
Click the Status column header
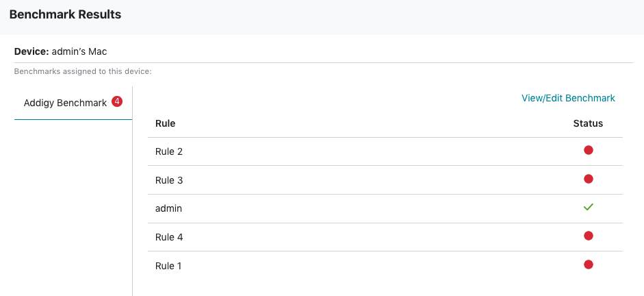(x=588, y=123)
